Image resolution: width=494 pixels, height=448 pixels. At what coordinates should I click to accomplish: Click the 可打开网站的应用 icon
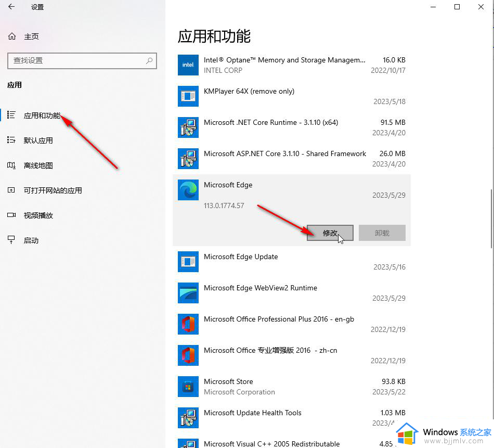click(x=11, y=190)
